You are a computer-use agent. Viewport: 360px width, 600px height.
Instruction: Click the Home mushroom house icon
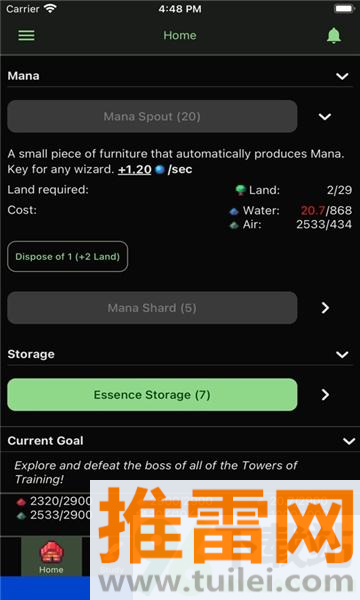(x=51, y=552)
